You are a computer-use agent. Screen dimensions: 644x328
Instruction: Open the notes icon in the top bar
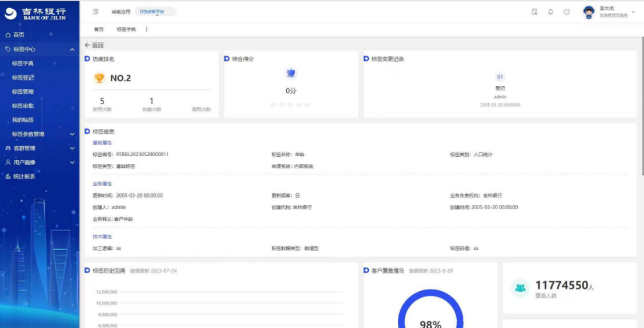coord(534,12)
